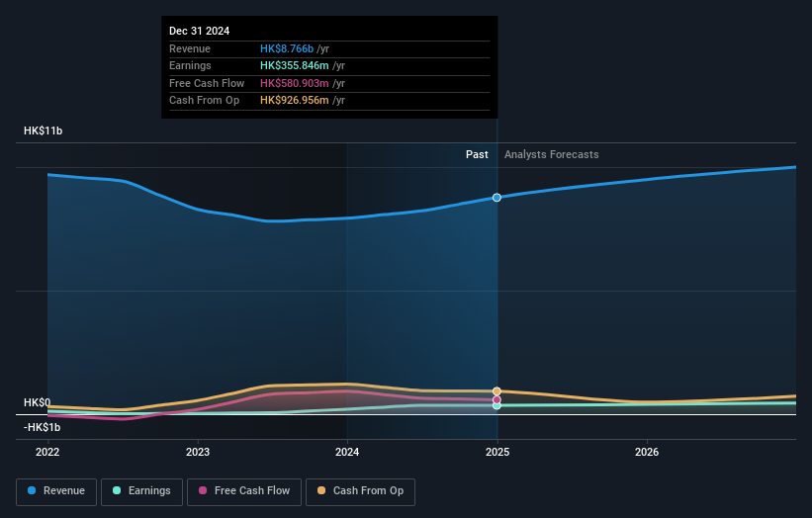Click the 2023 x-axis label
The height and width of the screenshot is (518, 812).
click(x=198, y=452)
